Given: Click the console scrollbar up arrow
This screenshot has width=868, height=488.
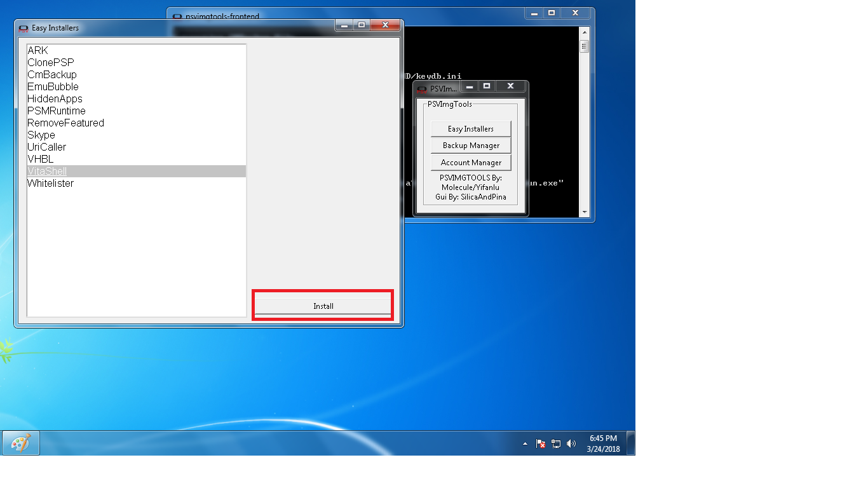Looking at the screenshot, I should point(584,32).
